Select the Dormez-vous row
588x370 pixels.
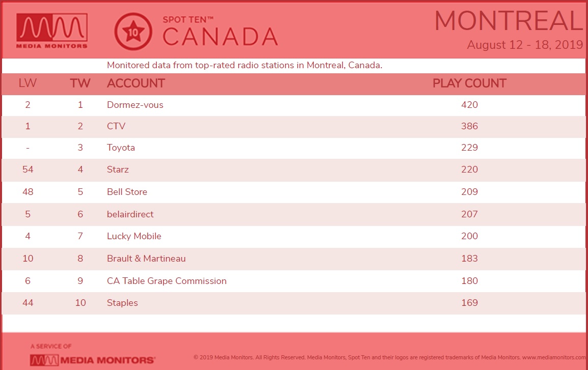[294, 105]
